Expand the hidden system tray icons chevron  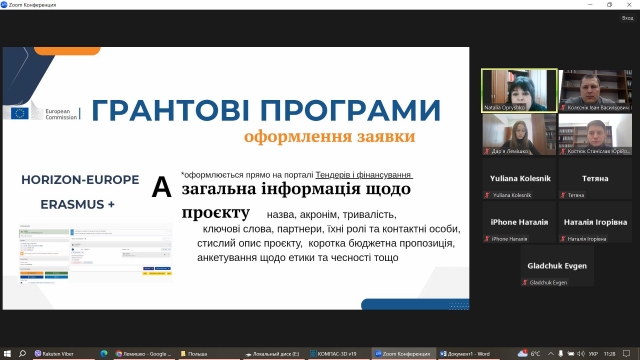point(550,353)
